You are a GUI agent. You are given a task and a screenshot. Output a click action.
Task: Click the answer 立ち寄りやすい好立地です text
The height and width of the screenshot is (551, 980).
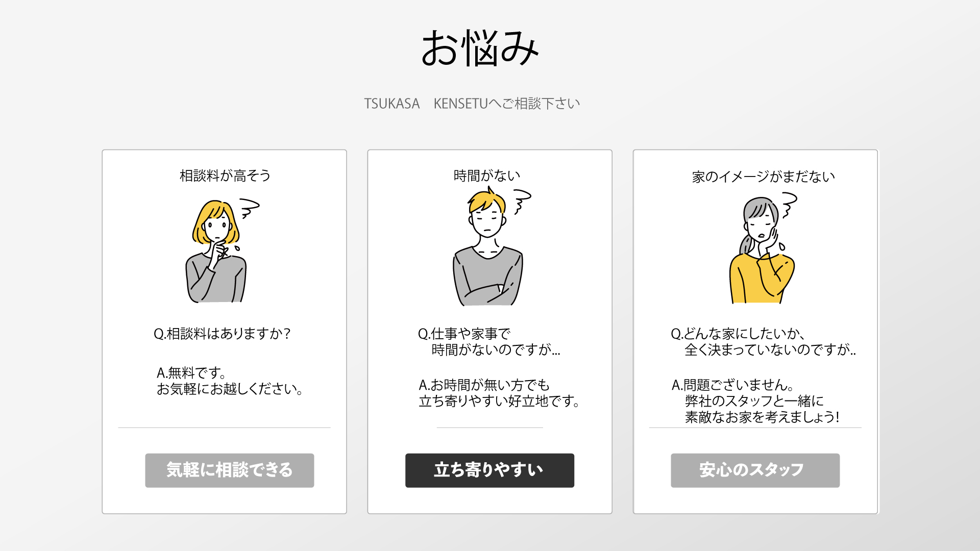click(x=499, y=402)
